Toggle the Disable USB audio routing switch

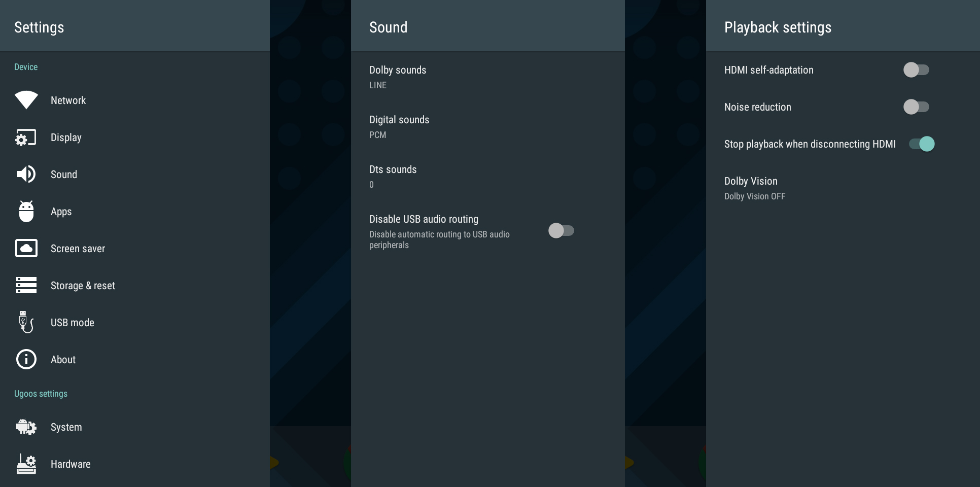[x=561, y=231]
